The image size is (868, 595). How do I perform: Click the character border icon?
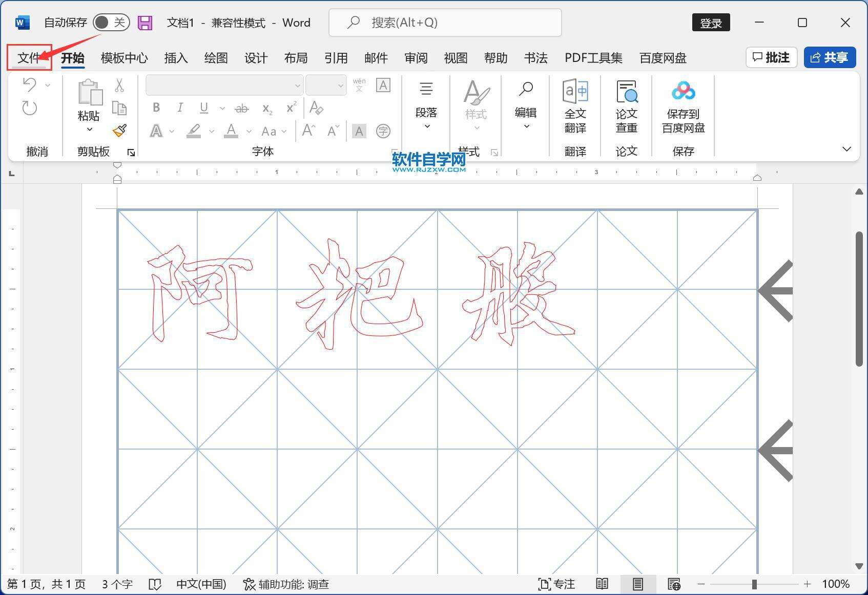tap(383, 85)
